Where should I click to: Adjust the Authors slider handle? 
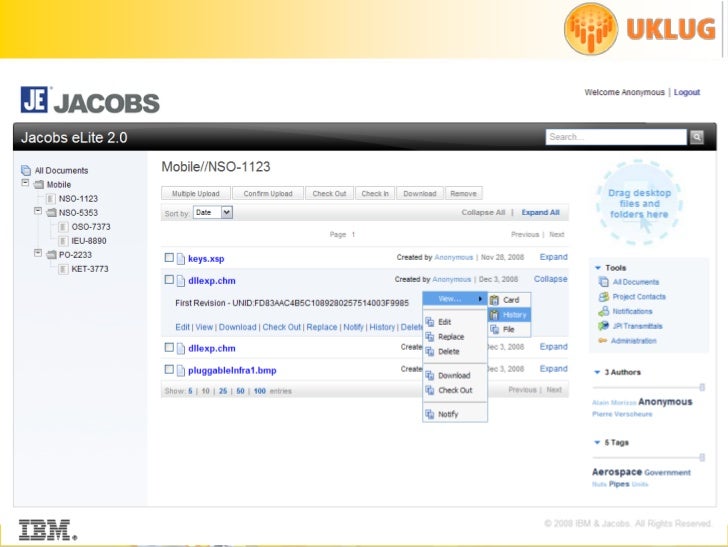click(x=702, y=387)
